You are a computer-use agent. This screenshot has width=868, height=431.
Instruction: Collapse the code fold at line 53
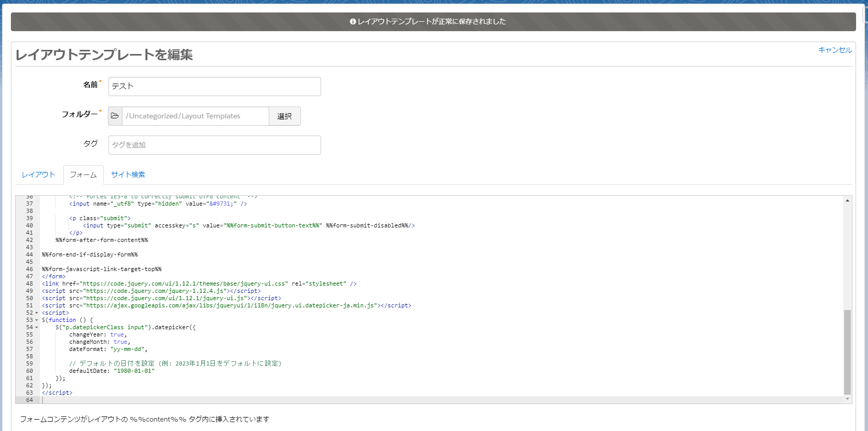(x=37, y=320)
